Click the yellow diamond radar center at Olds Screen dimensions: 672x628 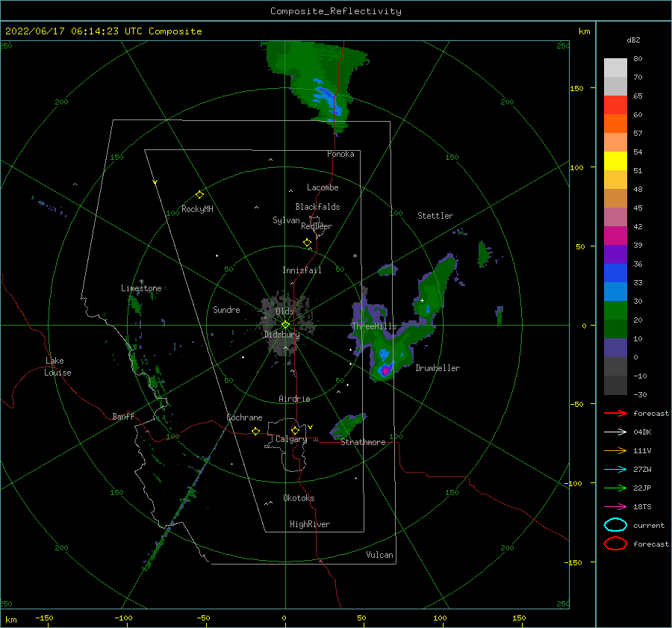pos(285,325)
